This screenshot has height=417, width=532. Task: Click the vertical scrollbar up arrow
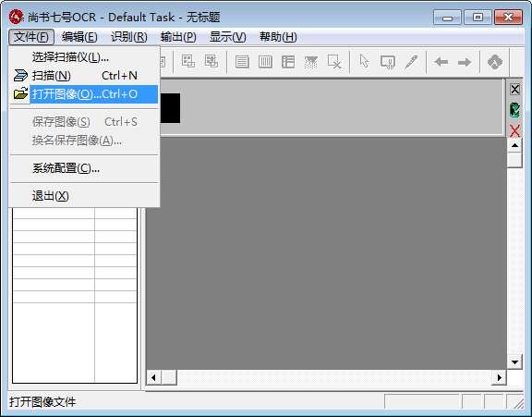click(x=514, y=146)
